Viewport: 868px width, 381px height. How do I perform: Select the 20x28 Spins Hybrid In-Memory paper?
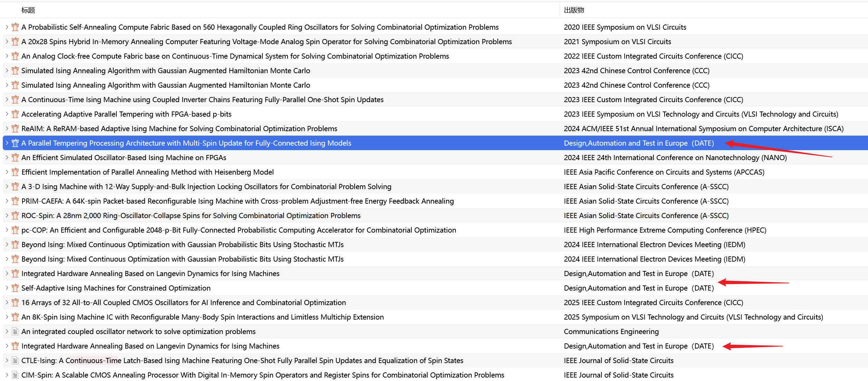point(266,42)
